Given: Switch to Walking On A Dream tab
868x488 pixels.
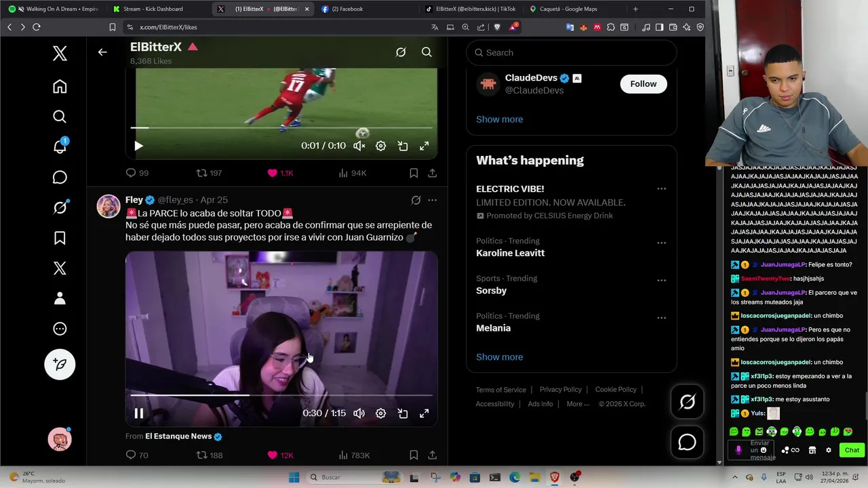Looking at the screenshot, I should (x=56, y=9).
